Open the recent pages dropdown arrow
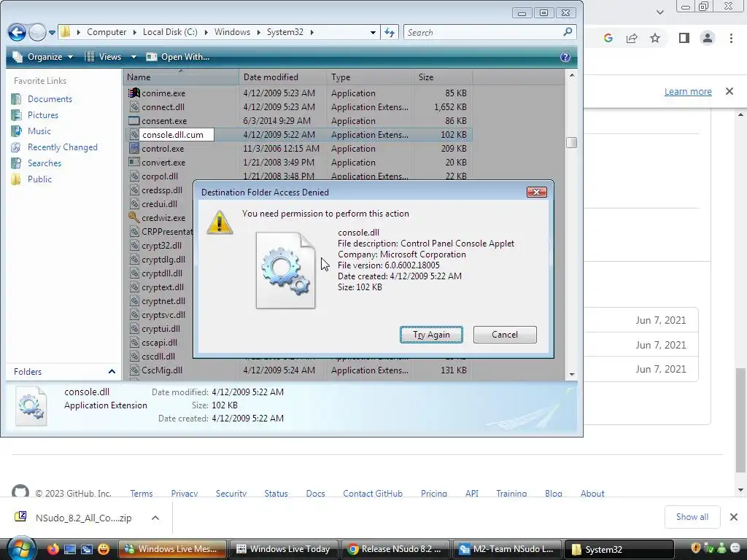This screenshot has height=560, width=747. tap(52, 33)
